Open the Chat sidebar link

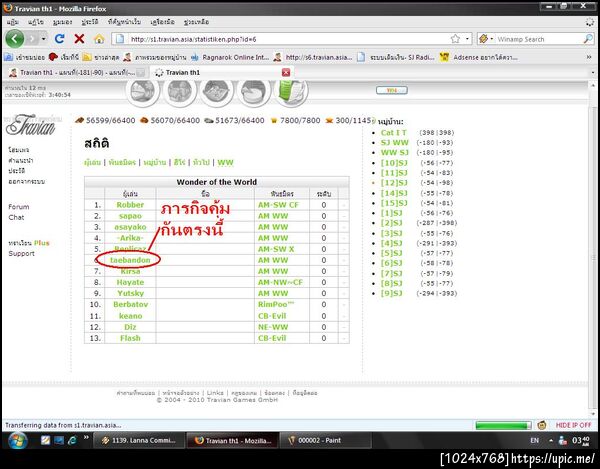16,218
